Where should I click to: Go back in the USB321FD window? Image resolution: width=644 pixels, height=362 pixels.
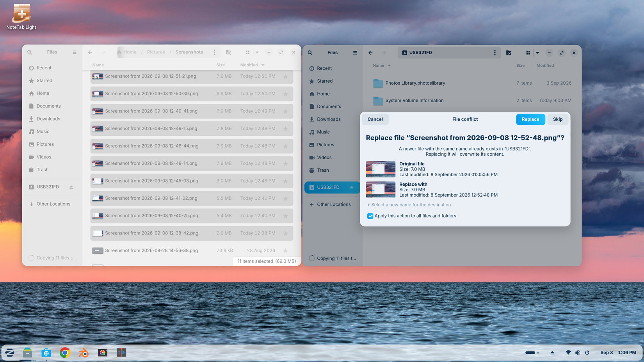[370, 53]
